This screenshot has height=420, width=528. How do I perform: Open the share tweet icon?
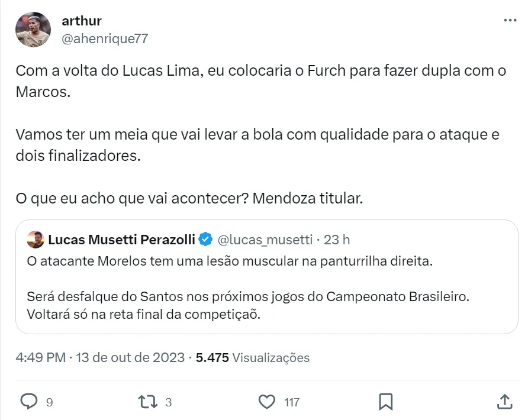pos(504,402)
